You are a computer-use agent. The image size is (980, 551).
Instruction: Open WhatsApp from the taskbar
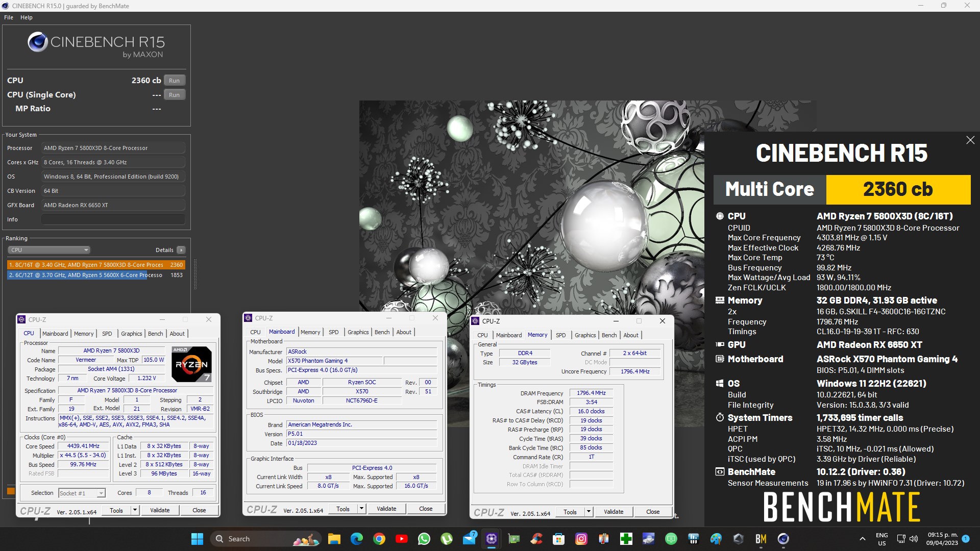pyautogui.click(x=424, y=539)
